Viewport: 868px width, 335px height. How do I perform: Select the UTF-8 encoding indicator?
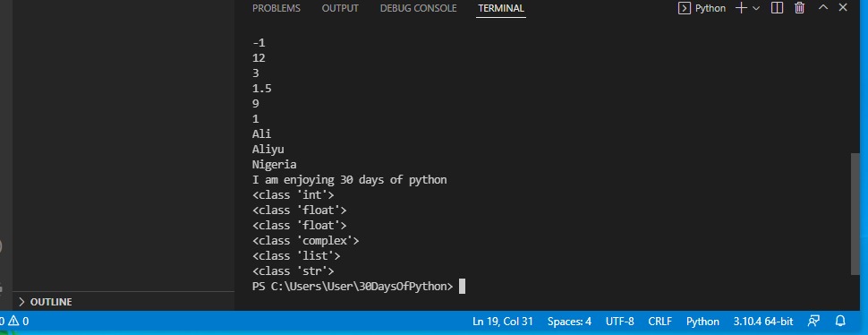[x=619, y=322]
